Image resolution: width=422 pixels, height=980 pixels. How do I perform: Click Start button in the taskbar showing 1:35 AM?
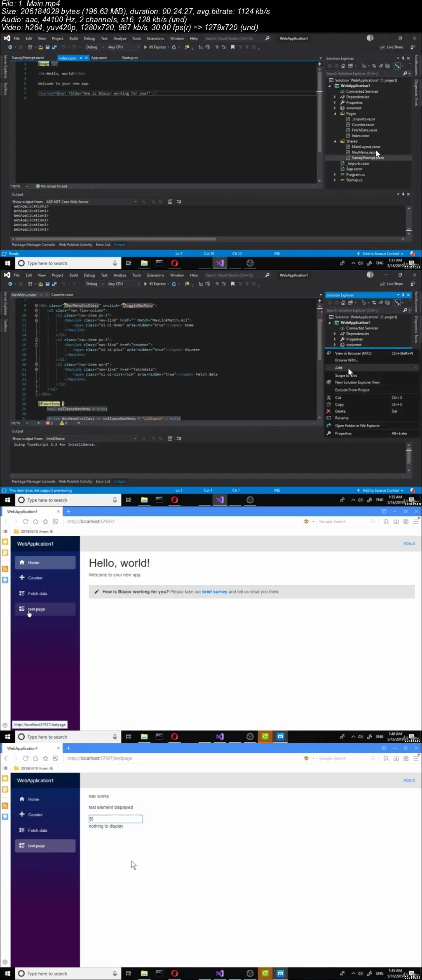point(7,500)
